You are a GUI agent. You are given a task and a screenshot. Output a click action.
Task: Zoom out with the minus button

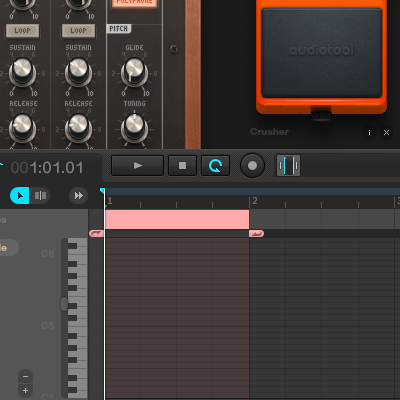[x=25, y=377]
